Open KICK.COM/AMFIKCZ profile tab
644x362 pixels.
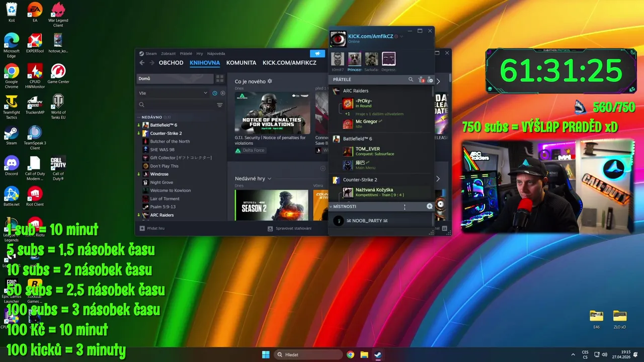289,63
